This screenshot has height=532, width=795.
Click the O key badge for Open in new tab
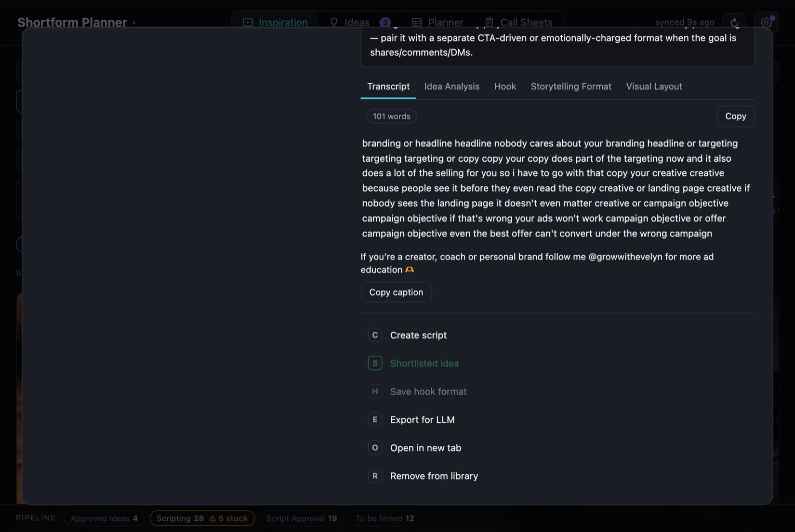click(x=375, y=448)
